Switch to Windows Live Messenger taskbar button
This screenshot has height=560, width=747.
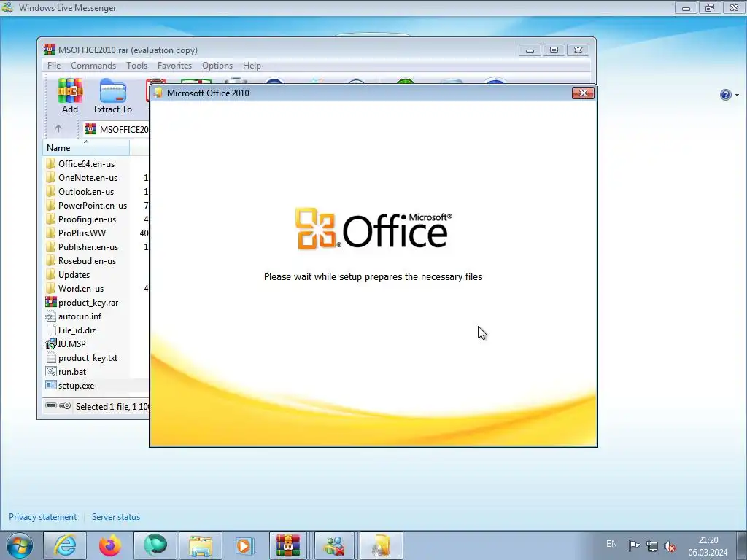click(x=334, y=545)
